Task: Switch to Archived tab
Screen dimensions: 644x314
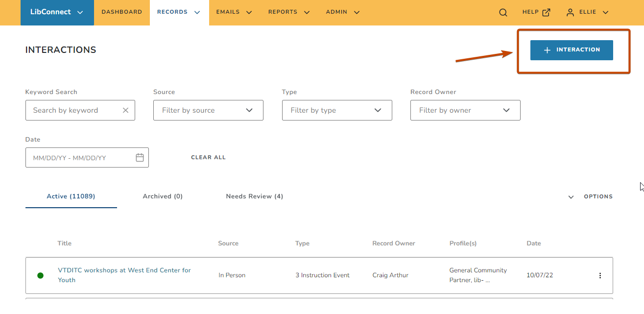Action: [x=163, y=196]
